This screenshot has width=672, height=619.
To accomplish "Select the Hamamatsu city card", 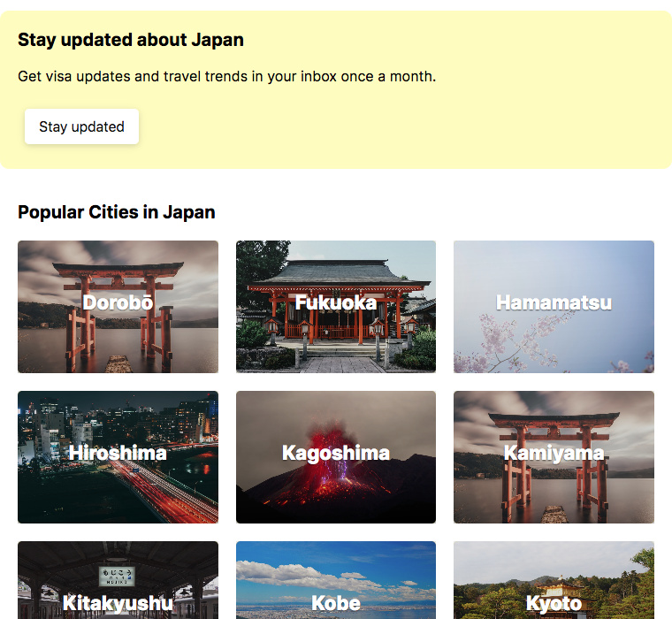I will click(554, 307).
